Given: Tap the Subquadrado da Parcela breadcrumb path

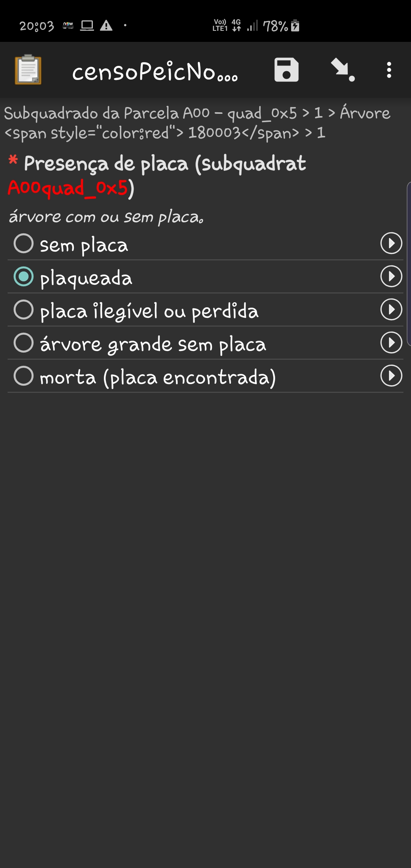Looking at the screenshot, I should 197,123.
